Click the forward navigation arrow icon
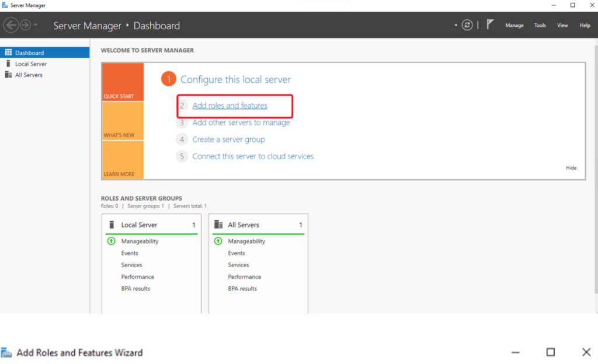This screenshot has height=364, width=598. tap(25, 25)
